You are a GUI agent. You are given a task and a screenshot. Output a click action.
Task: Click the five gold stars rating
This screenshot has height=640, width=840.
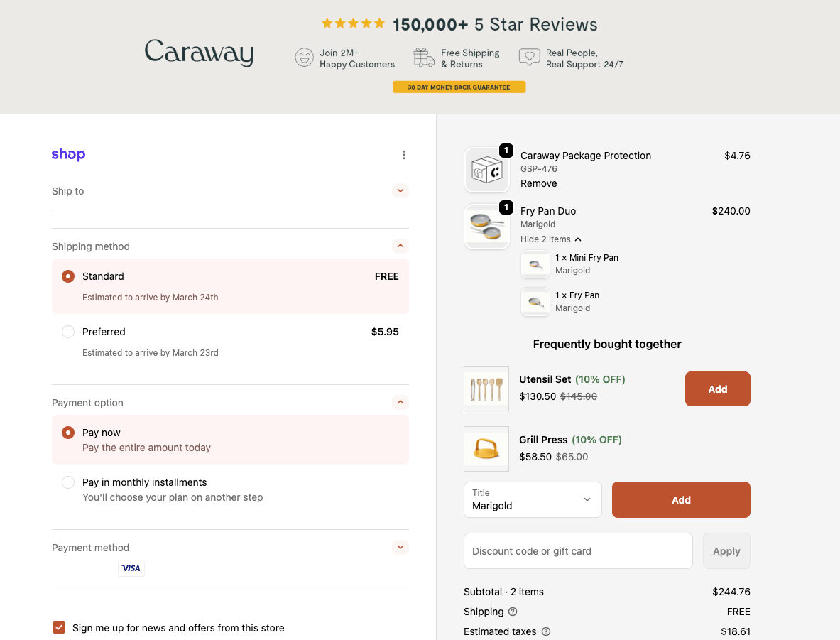353,23
